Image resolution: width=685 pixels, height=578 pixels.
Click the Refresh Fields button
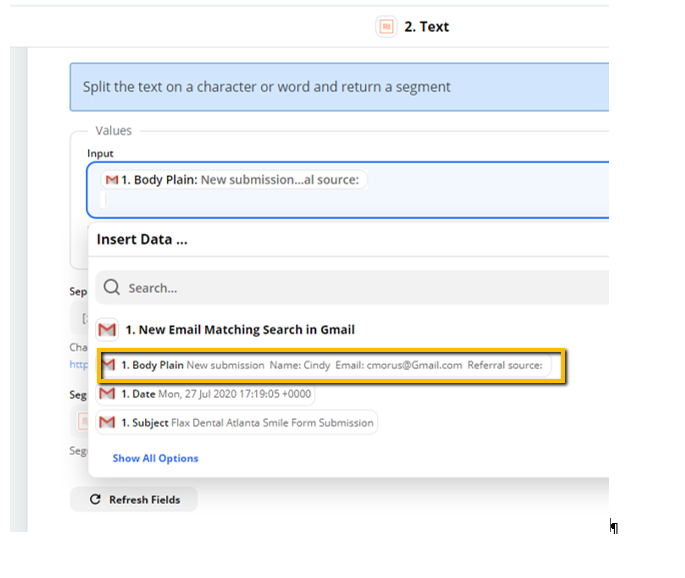pos(134,499)
